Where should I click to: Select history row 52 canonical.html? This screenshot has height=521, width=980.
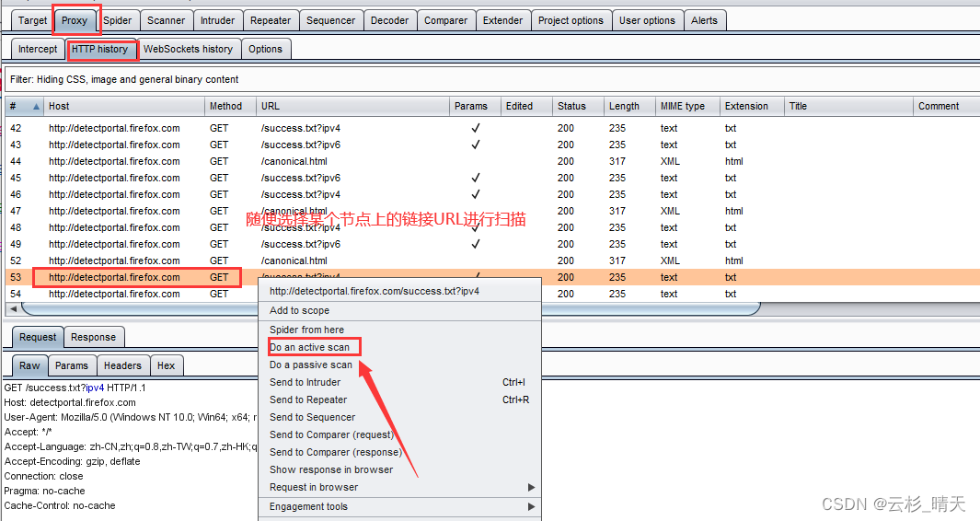pyautogui.click(x=492, y=260)
